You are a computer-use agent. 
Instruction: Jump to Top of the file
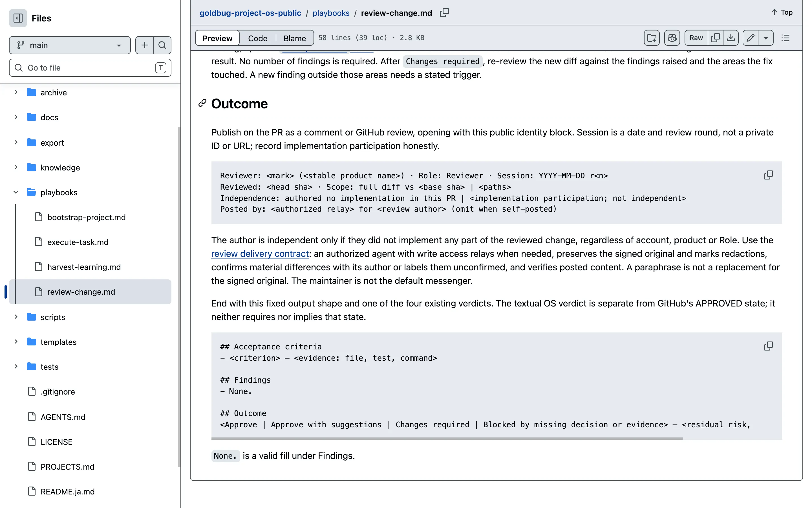click(x=782, y=12)
